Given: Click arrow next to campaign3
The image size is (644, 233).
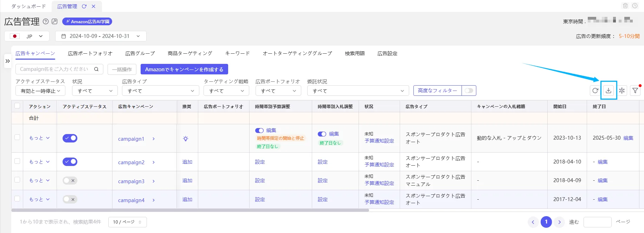Looking at the screenshot, I should coord(154,181).
